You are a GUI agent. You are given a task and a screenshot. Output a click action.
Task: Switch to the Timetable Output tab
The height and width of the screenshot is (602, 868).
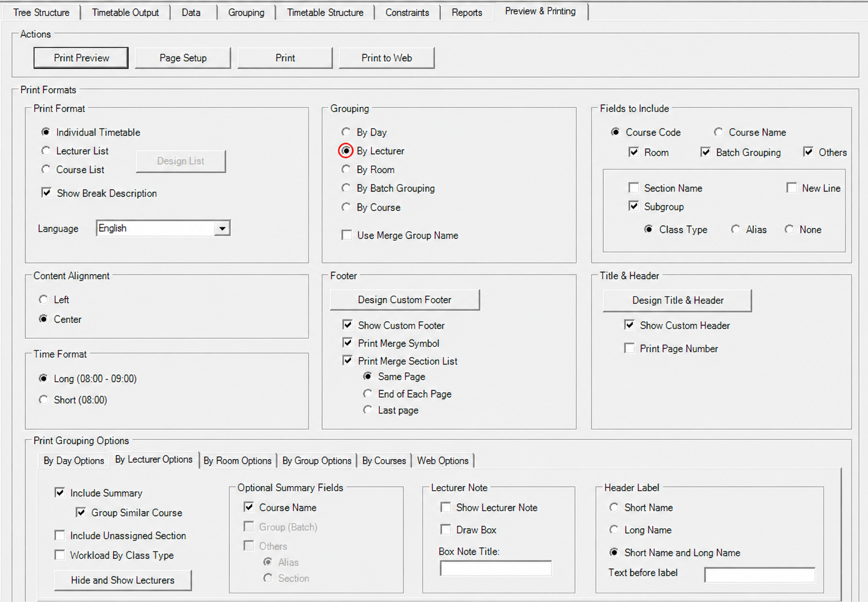pos(126,12)
